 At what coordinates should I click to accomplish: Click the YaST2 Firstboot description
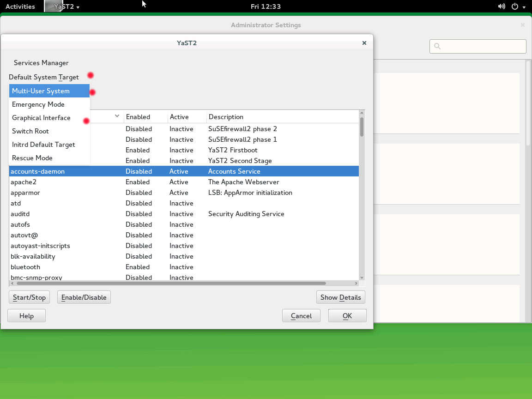click(x=233, y=150)
